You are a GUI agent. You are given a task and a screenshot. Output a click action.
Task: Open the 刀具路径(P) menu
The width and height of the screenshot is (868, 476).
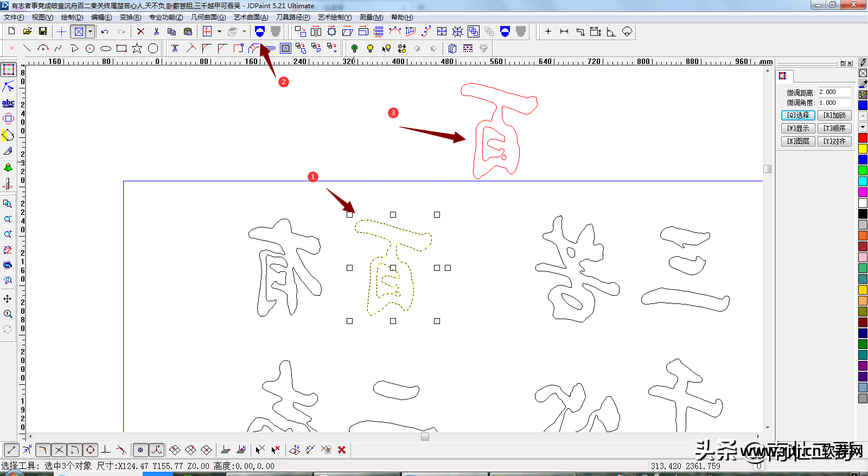point(293,17)
